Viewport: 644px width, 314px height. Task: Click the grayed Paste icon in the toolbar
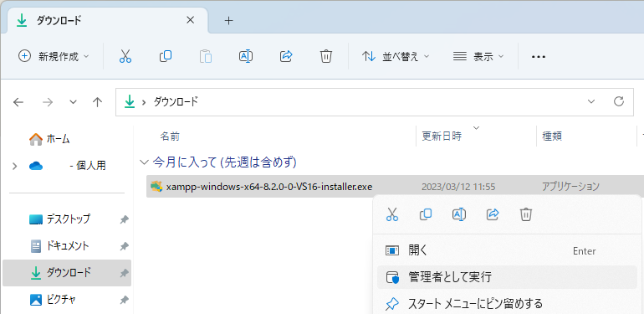click(x=206, y=56)
